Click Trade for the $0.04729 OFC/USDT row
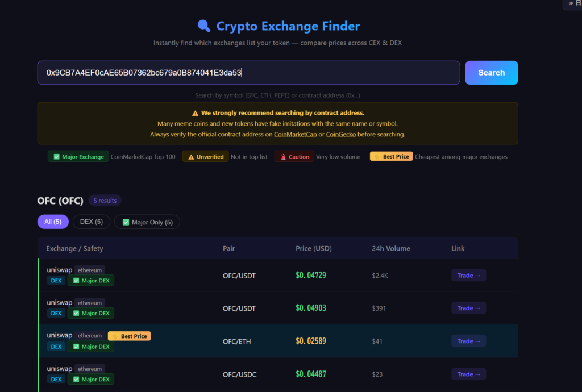 click(468, 276)
